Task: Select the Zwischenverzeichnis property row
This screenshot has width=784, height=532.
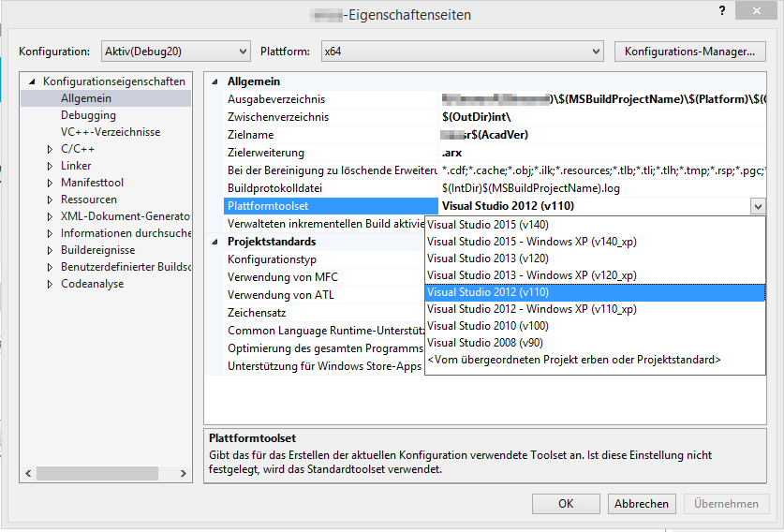Action: (331, 117)
